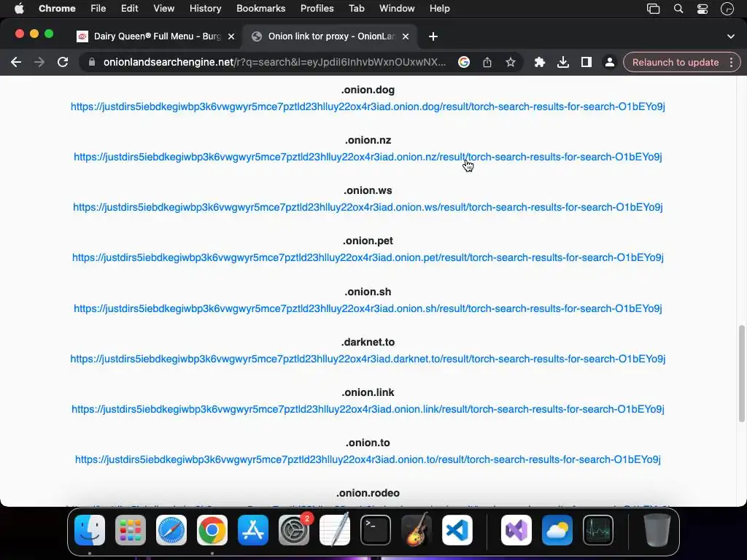Launch GarageBand from the Dock

tap(417, 530)
